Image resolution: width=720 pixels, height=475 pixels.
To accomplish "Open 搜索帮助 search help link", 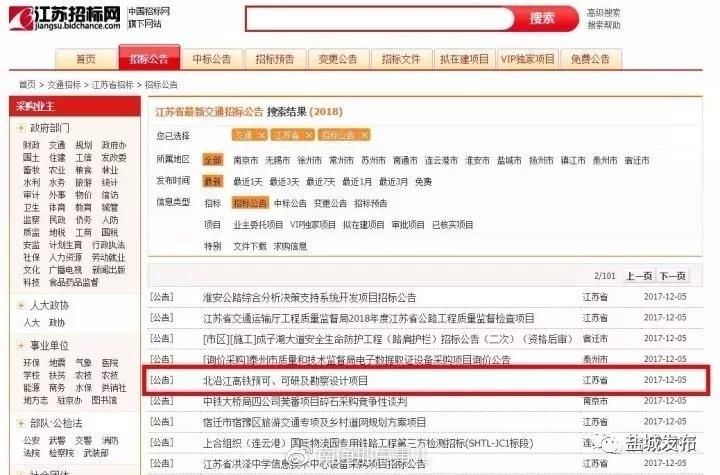I will (603, 25).
